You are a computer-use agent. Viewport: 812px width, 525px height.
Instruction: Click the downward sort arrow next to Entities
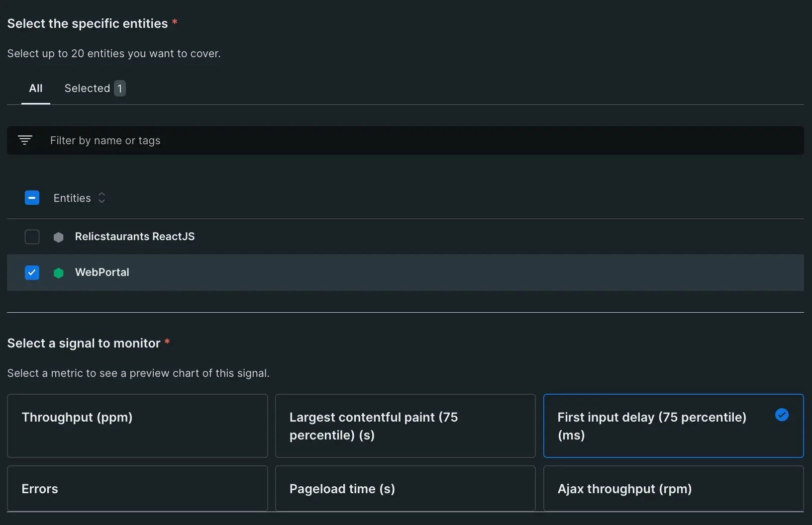click(x=101, y=201)
